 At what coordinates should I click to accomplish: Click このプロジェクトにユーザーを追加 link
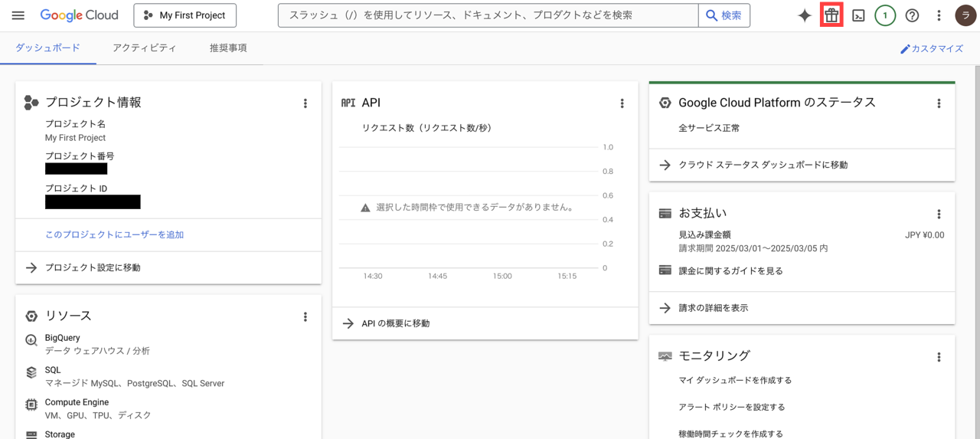click(x=114, y=234)
